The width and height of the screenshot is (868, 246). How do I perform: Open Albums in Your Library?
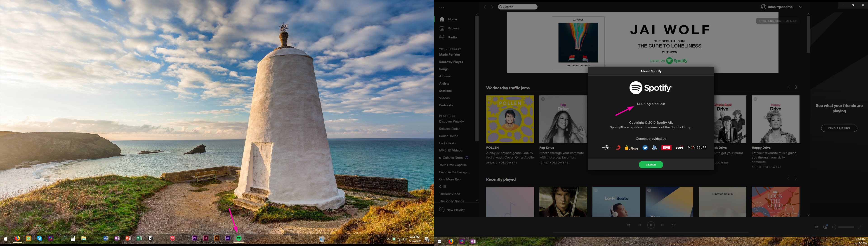click(445, 76)
